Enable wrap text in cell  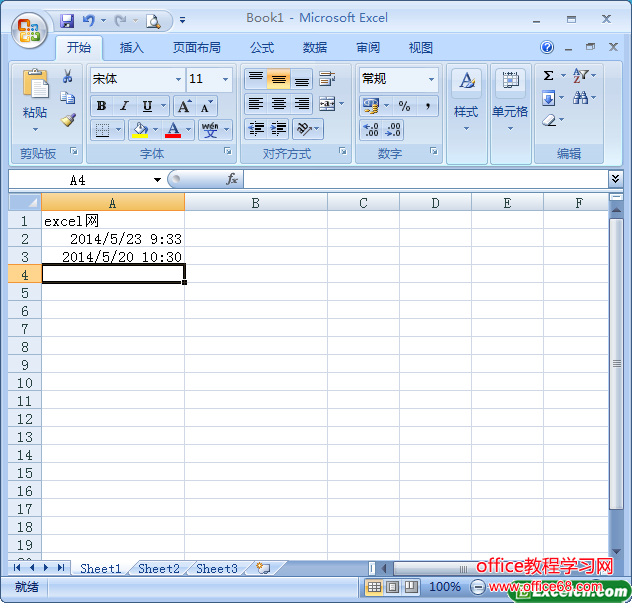[x=327, y=78]
